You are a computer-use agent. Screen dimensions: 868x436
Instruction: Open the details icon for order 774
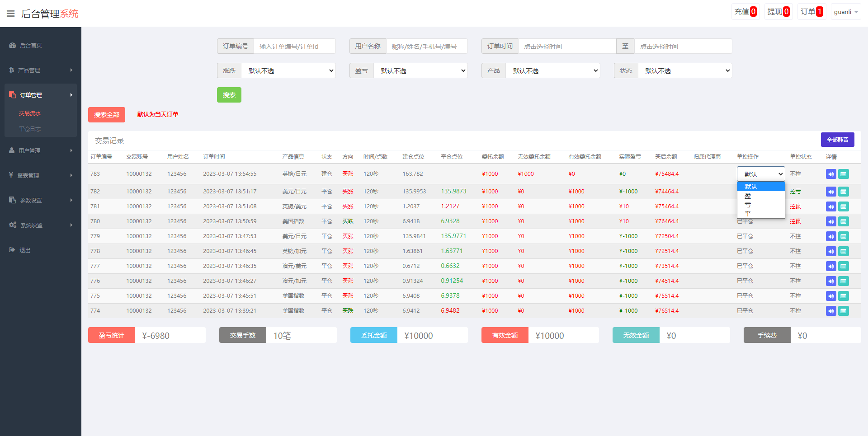[843, 311]
